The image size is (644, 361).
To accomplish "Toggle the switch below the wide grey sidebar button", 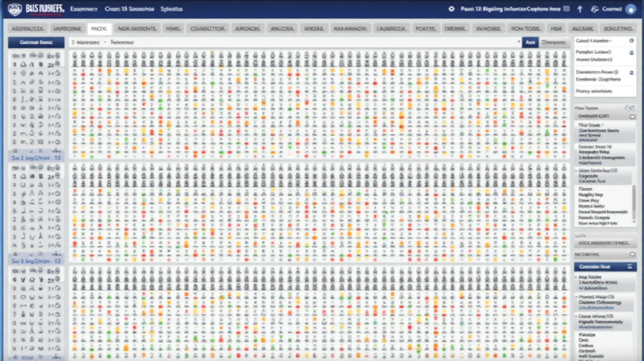I will [x=632, y=254].
